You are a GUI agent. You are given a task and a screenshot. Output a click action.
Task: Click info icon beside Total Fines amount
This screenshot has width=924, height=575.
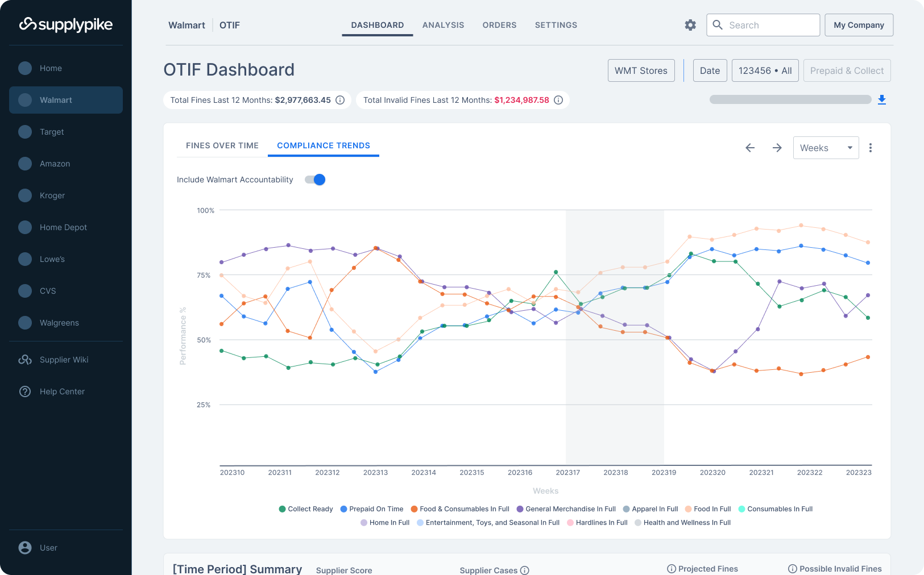click(340, 100)
